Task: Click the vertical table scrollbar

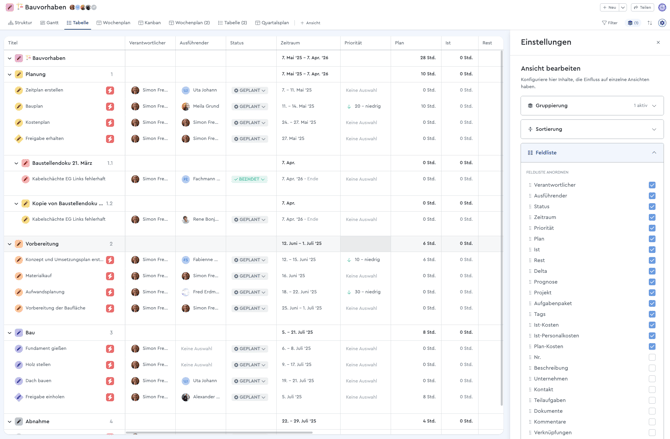Action: pos(501,228)
